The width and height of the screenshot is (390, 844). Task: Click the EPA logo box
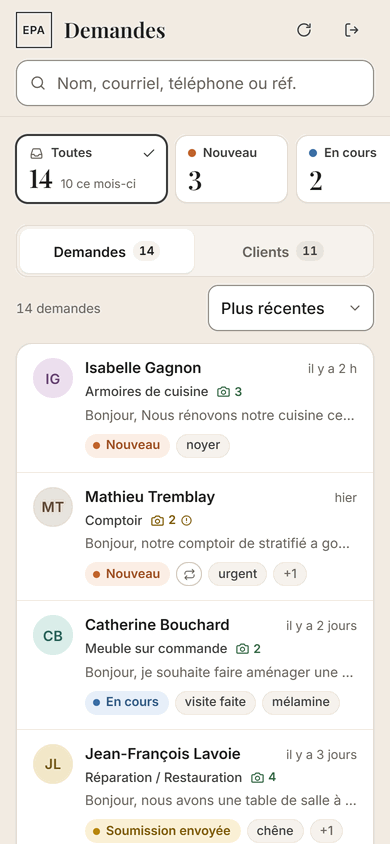pos(34,30)
